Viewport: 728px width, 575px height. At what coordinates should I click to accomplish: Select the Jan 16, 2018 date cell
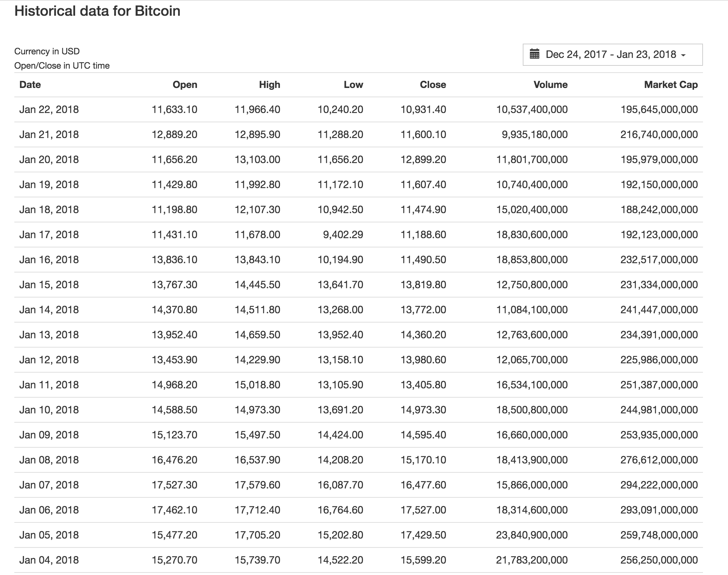[x=49, y=260]
